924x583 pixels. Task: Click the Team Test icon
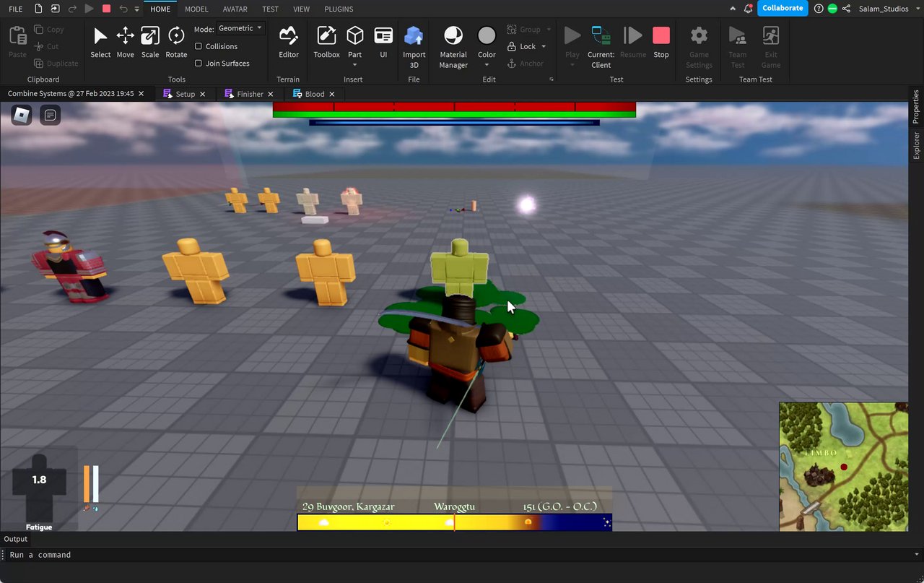(x=737, y=35)
